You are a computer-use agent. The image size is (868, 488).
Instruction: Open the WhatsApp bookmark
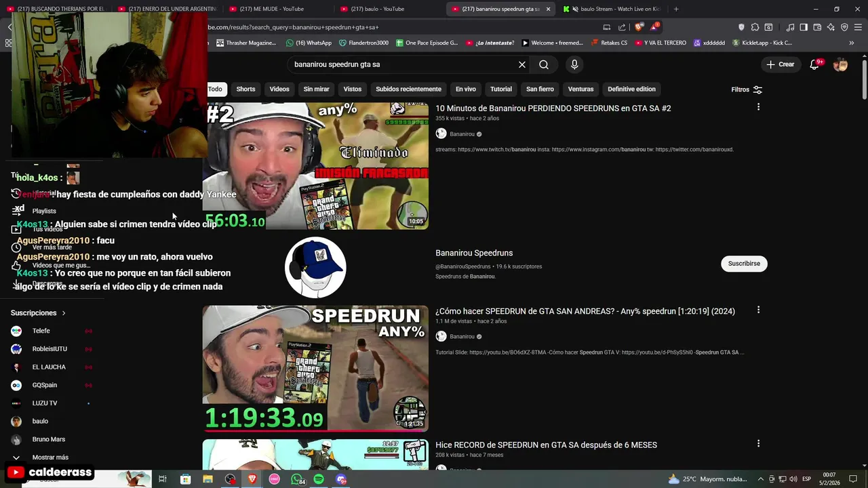point(309,43)
